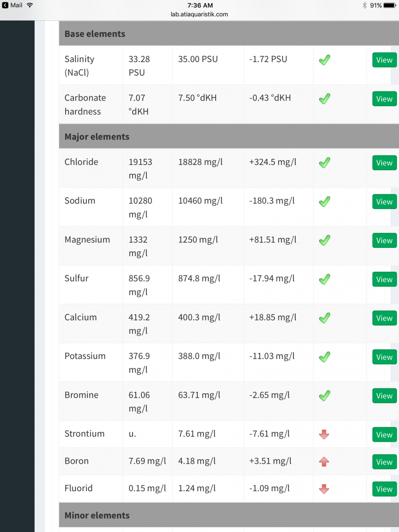
Task: Tap the Mail back arrow in status bar
Action: point(5,5)
